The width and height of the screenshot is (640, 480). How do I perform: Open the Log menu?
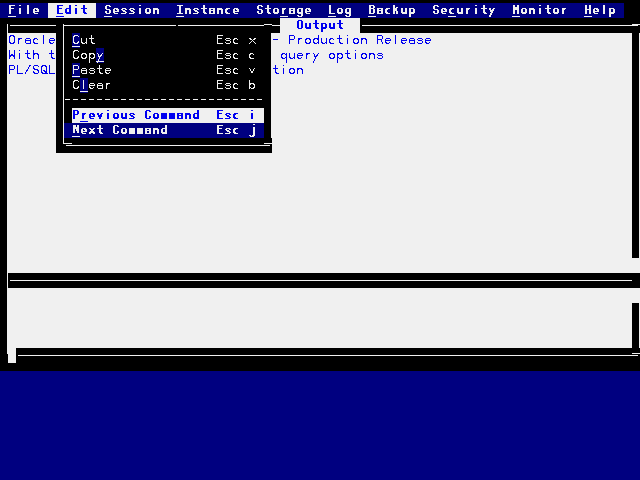340,10
